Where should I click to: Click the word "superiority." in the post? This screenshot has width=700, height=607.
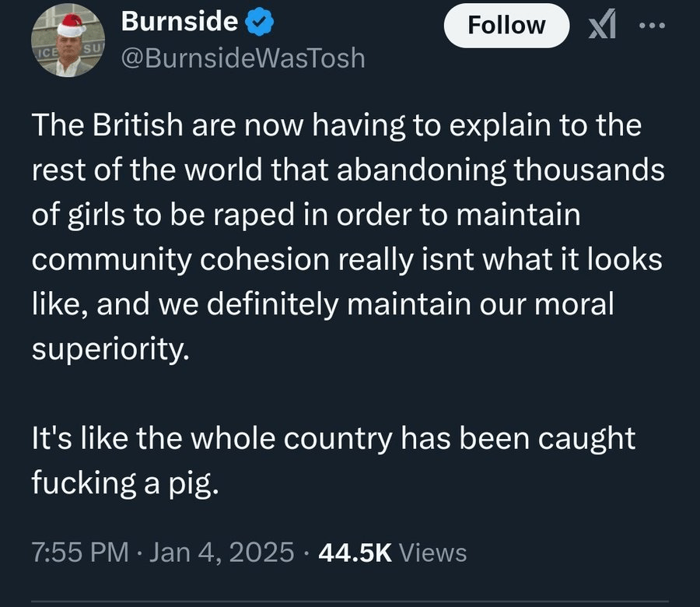[110, 349]
